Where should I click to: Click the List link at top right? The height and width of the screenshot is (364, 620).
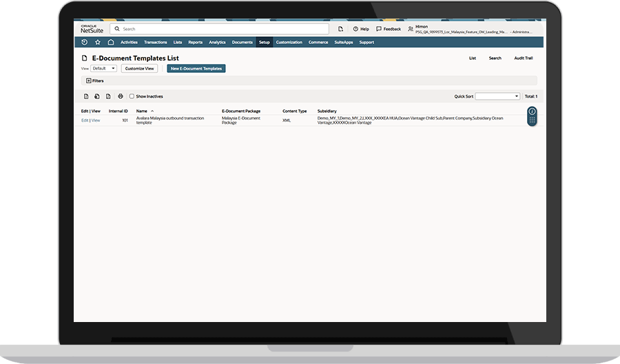473,58
